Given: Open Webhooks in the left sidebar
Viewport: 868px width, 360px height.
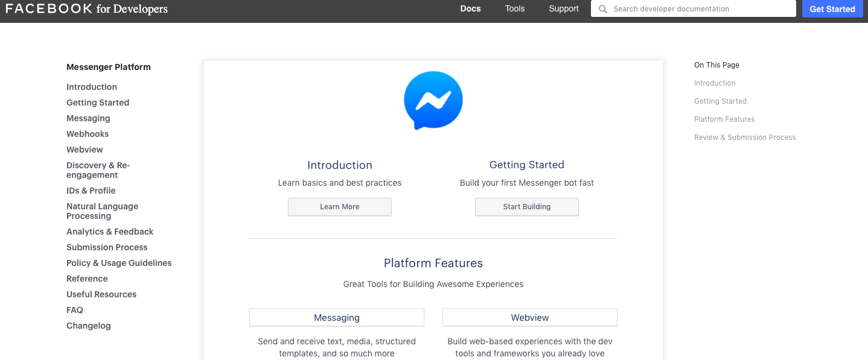Looking at the screenshot, I should coord(88,134).
